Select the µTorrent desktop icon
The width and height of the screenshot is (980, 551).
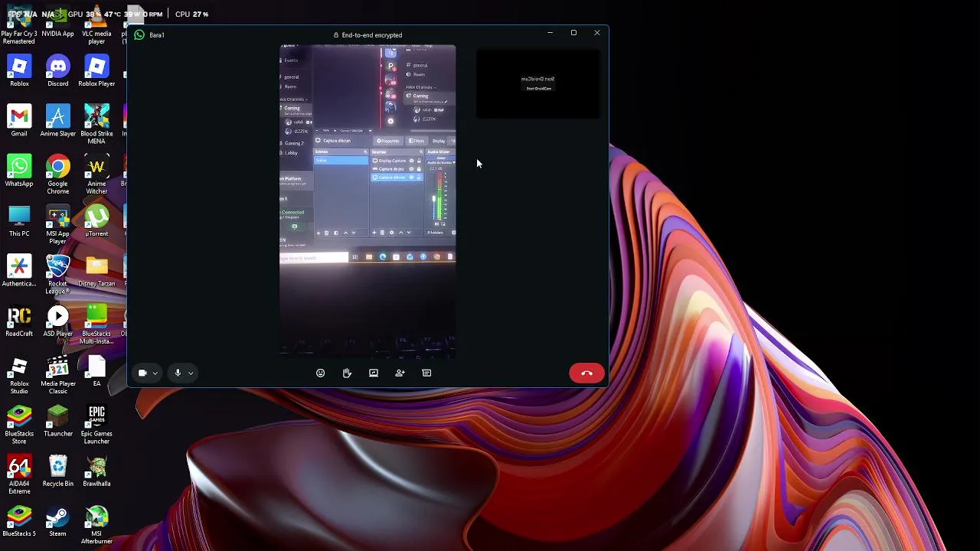point(96,220)
